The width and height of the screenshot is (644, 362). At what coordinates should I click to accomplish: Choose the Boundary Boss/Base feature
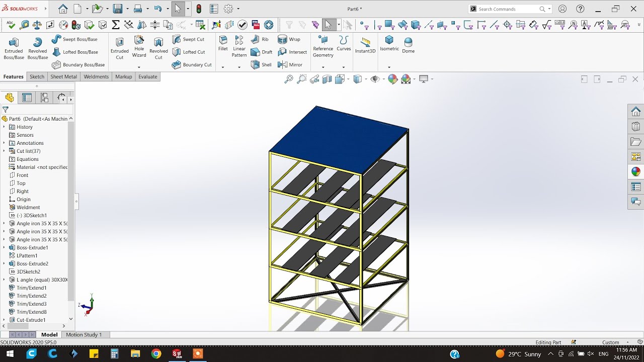pyautogui.click(x=78, y=64)
